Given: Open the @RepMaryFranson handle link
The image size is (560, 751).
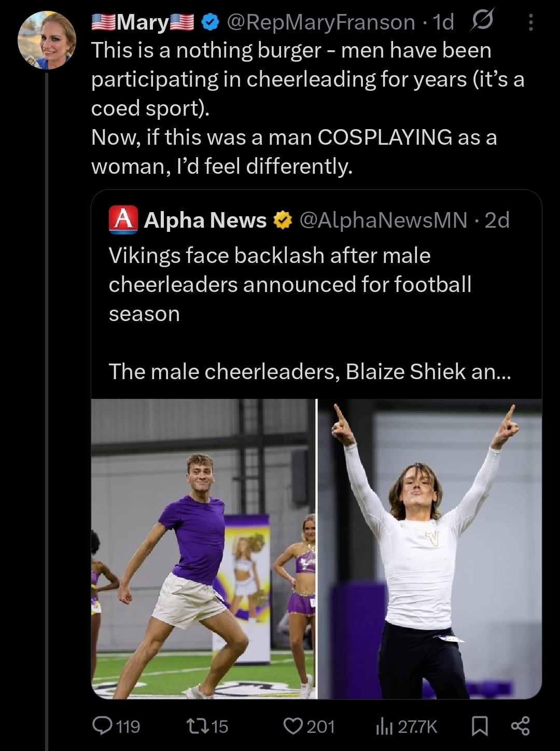Looking at the screenshot, I should click(x=320, y=22).
